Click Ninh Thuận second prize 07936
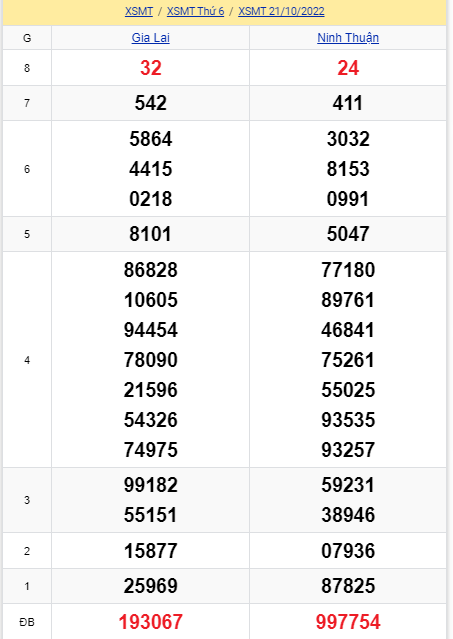The height and width of the screenshot is (639, 453). [348, 551]
